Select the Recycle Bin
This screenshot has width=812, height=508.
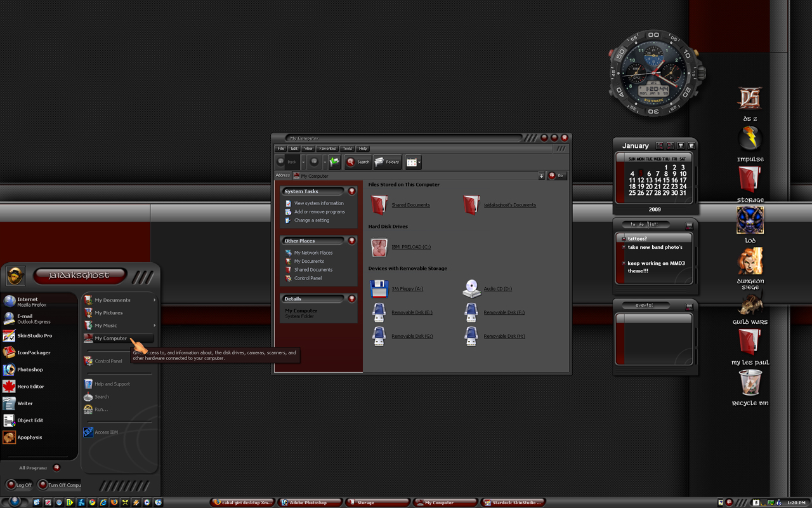tap(750, 387)
